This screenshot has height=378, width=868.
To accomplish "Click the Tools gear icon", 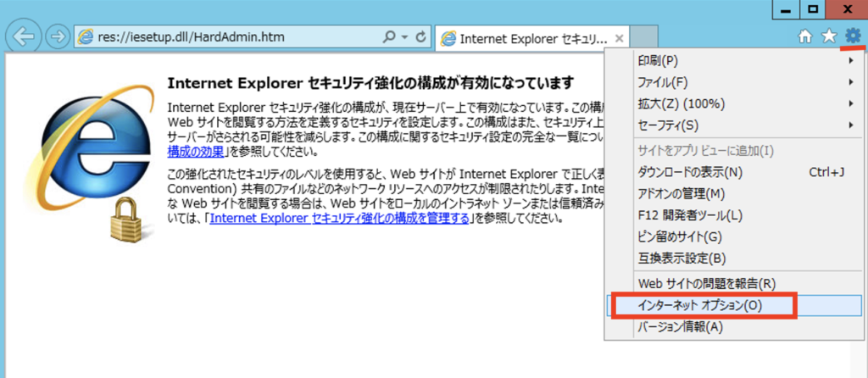I will coord(853,36).
